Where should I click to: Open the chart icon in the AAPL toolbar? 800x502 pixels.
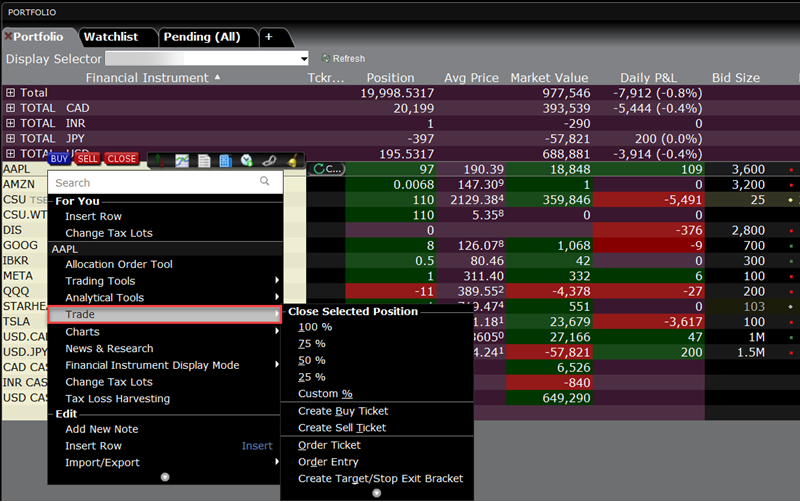coord(182,161)
